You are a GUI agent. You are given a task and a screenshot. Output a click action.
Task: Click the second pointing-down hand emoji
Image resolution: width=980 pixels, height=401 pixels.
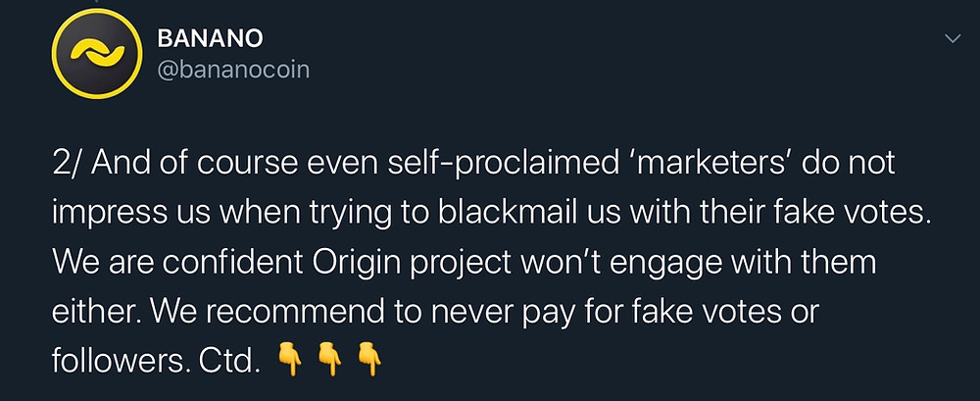click(x=330, y=359)
